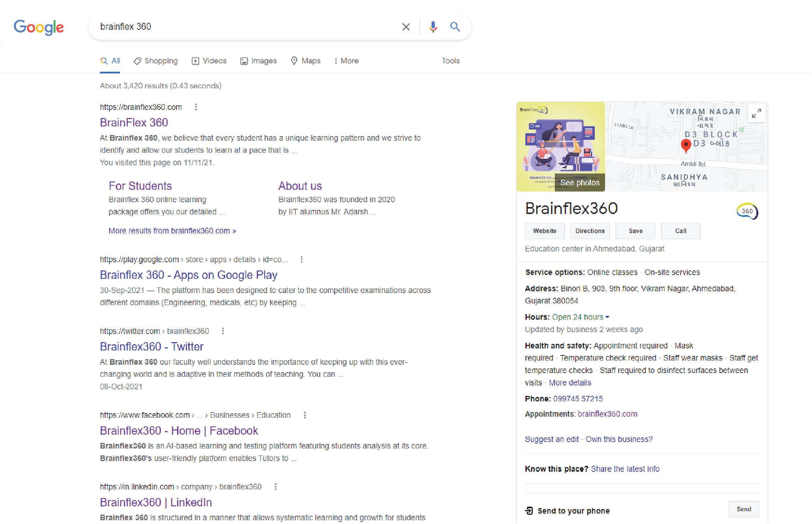Click 'Education center in Ahmedabad, Gujarat' text
Image resolution: width=812 pixels, height=524 pixels.
(594, 249)
